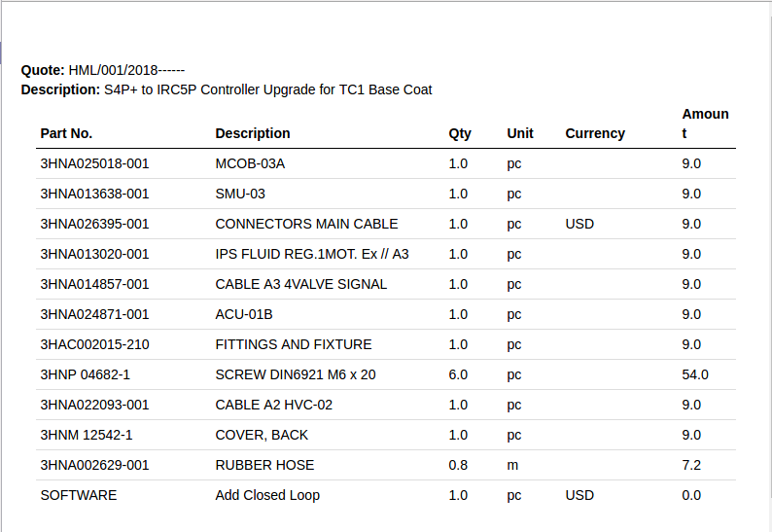772x532 pixels.
Task: Select part number 3HNM 12542-1
Action: pos(87,435)
